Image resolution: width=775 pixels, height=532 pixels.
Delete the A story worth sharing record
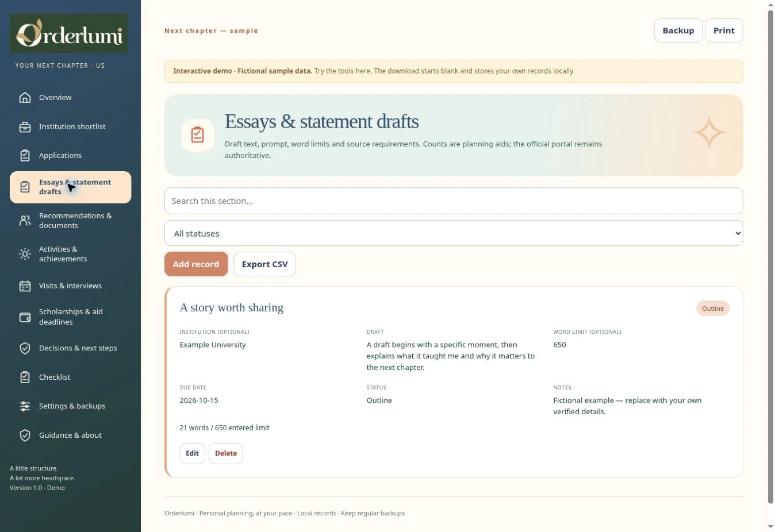(226, 453)
